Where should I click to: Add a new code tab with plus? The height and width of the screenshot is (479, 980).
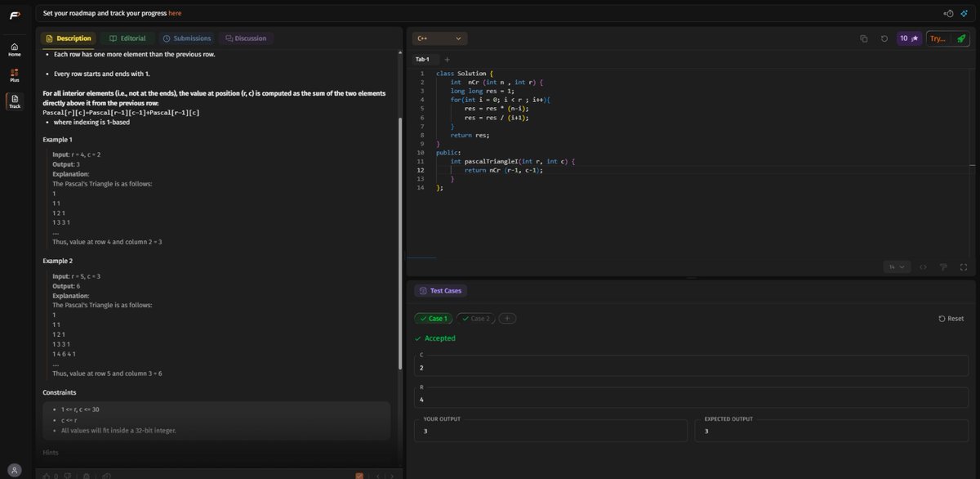coord(448,60)
